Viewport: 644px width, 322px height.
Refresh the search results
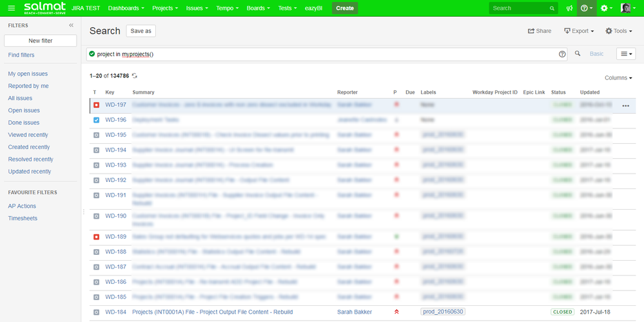[x=135, y=76]
